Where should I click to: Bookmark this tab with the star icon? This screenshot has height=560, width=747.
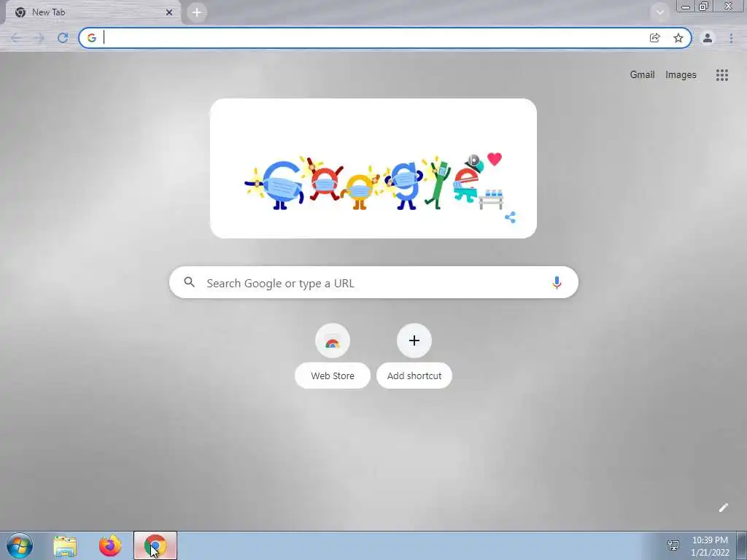(x=678, y=38)
